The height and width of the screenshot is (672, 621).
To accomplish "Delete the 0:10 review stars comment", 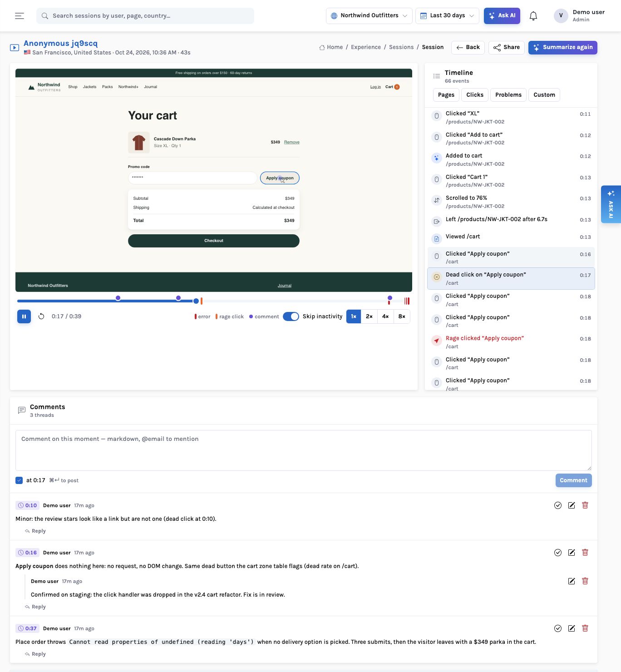I will pyautogui.click(x=585, y=505).
